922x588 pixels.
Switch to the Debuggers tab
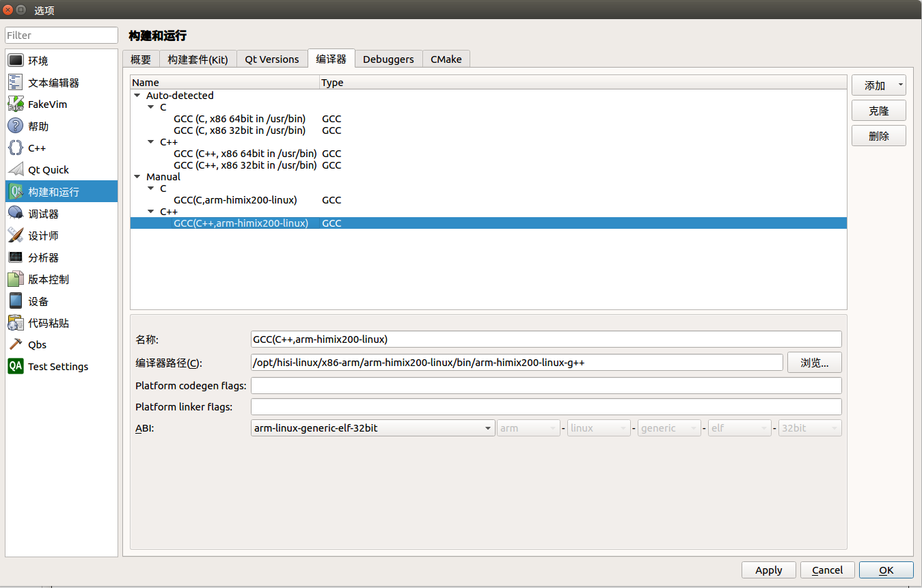[388, 59]
